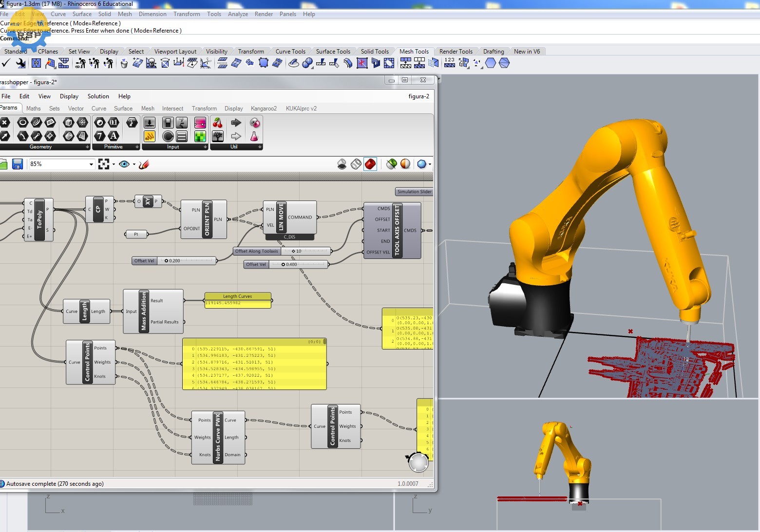760x532 pixels.
Task: Enable red shaded preview mode
Action: click(x=370, y=164)
